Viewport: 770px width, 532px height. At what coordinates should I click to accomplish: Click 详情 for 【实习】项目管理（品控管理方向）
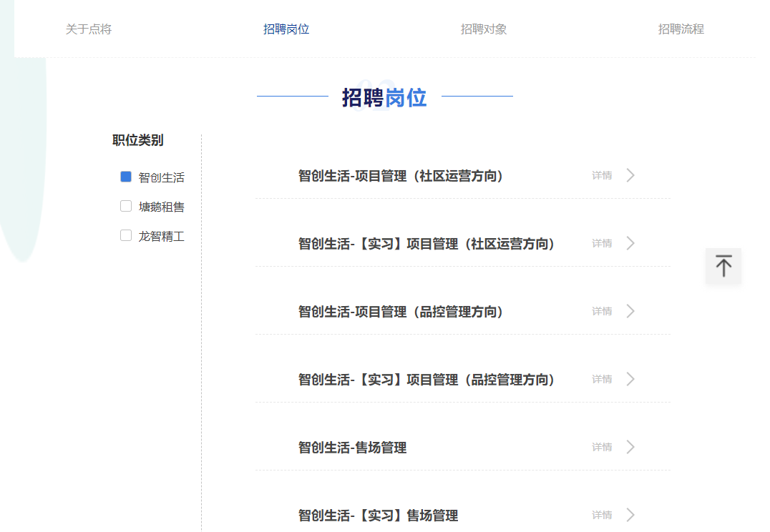pyautogui.click(x=602, y=379)
